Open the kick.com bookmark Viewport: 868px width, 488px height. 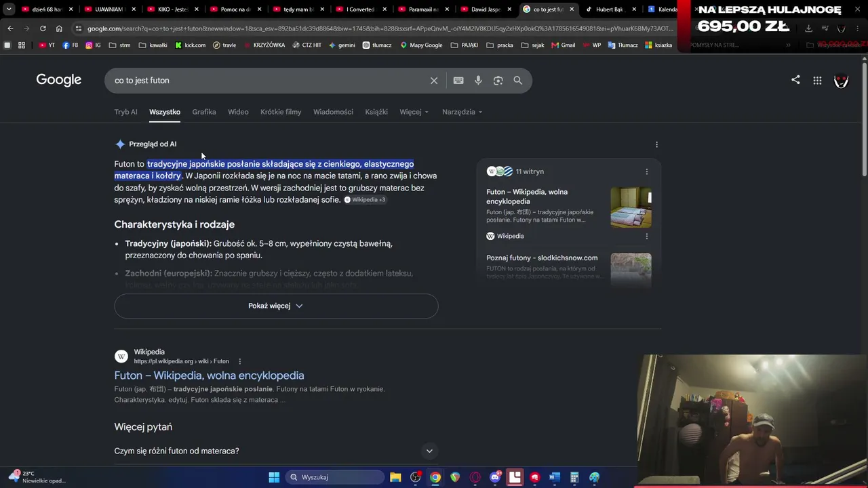190,45
